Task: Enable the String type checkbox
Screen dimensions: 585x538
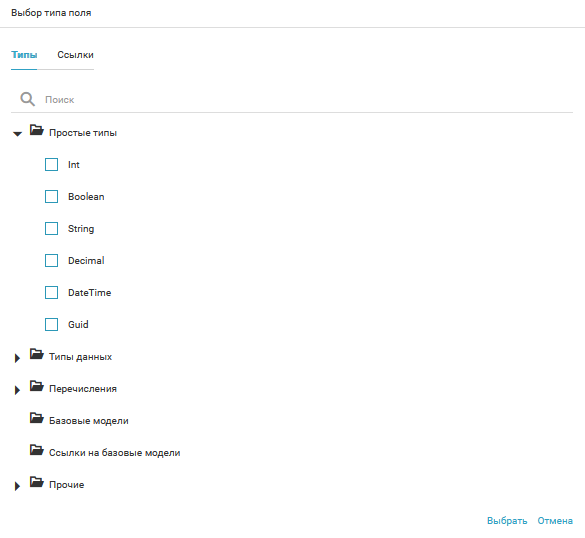Action: click(x=51, y=229)
